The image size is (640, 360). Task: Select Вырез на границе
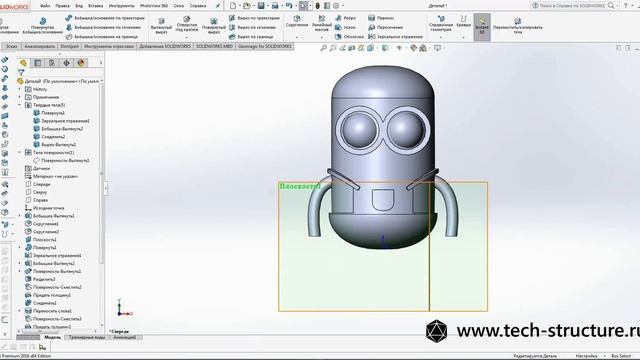pyautogui.click(x=251, y=37)
